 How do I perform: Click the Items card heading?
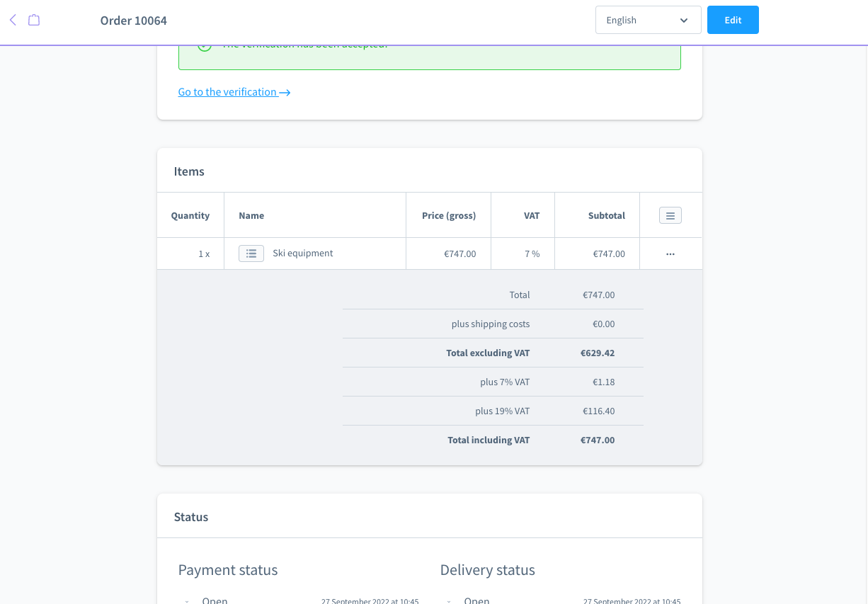[x=189, y=171]
